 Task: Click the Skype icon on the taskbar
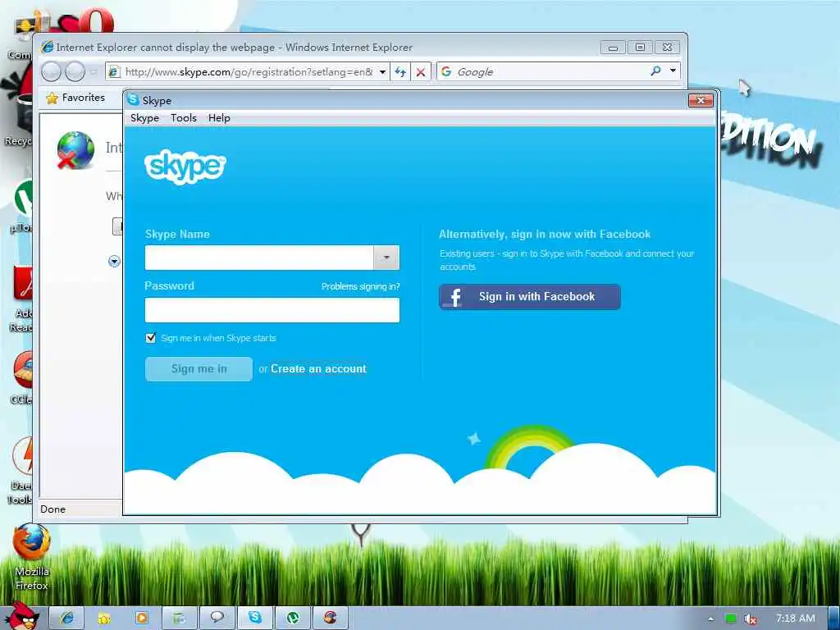pos(255,618)
